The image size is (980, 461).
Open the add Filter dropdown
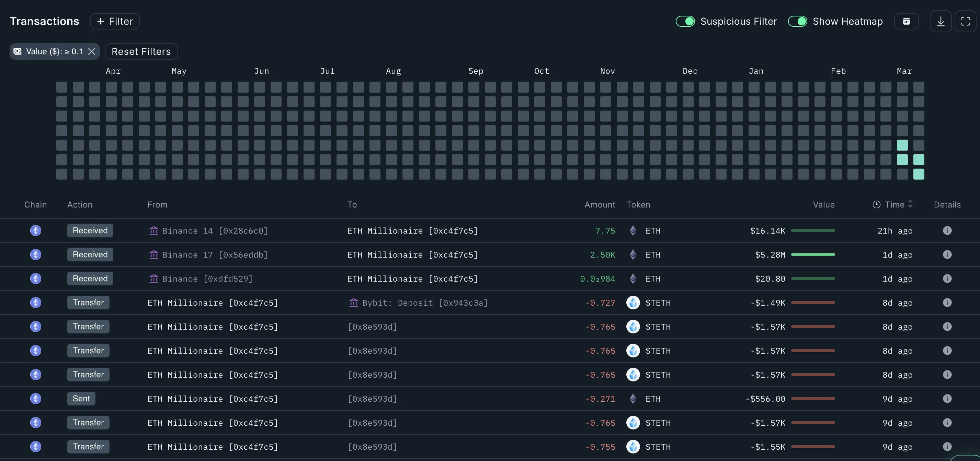pos(115,21)
